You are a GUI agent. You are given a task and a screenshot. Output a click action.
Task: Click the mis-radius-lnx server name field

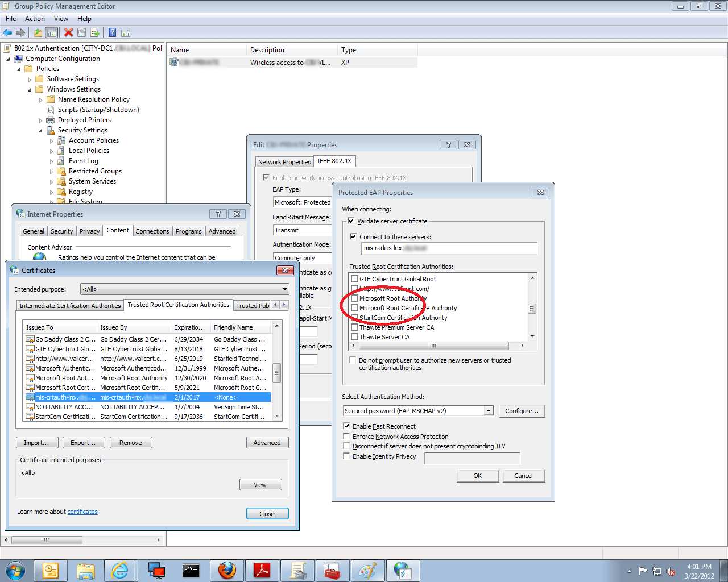tap(449, 248)
